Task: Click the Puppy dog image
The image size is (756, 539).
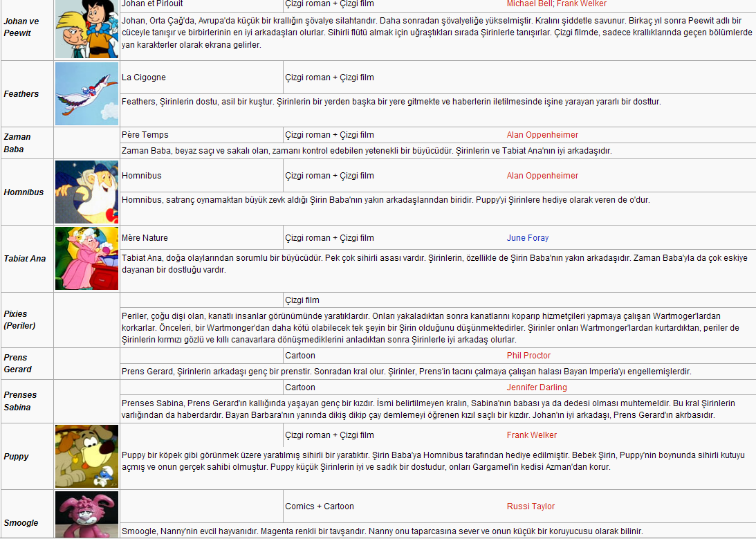Action: coord(86,456)
